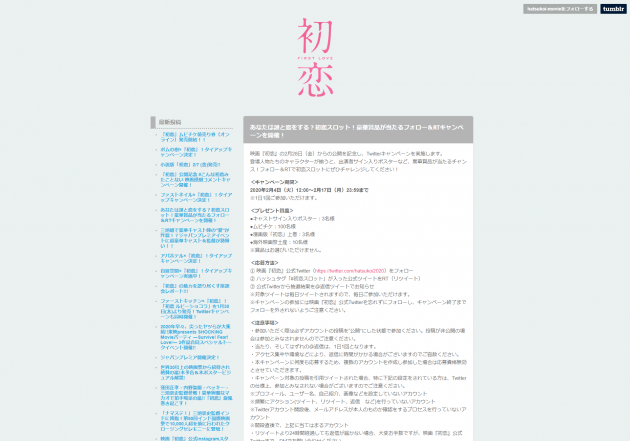Open the last visible link in the sidebar list
The image size is (630, 441).
[194, 437]
